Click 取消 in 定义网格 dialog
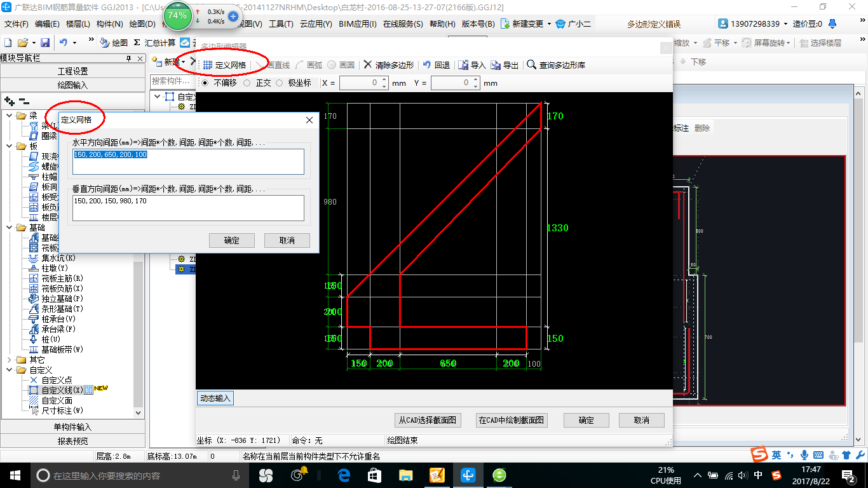868x488 pixels. 287,240
